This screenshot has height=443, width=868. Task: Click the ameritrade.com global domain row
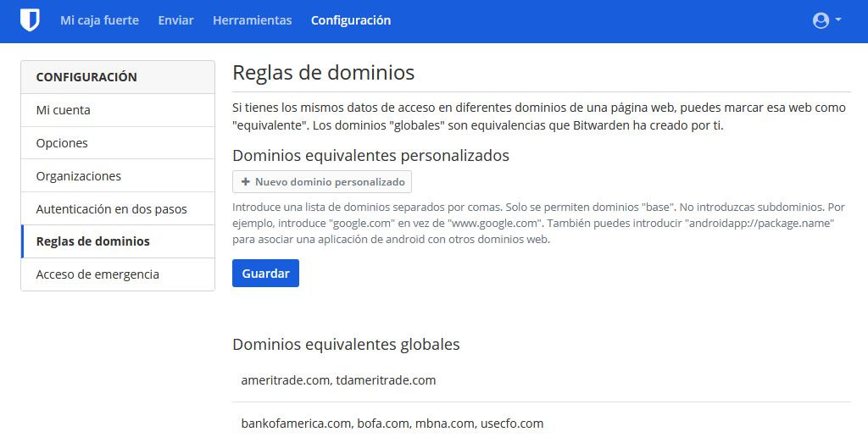pos(338,380)
